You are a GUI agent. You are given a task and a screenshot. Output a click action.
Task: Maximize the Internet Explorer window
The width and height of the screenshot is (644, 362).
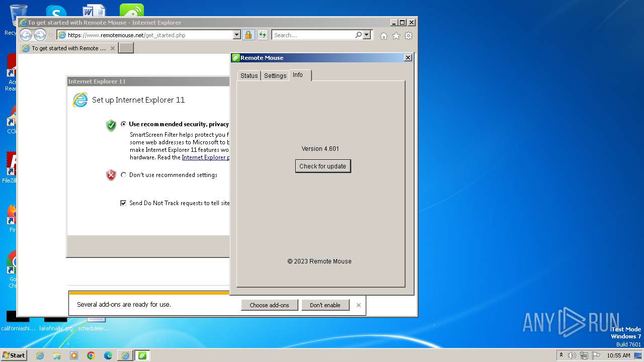pyautogui.click(x=402, y=23)
